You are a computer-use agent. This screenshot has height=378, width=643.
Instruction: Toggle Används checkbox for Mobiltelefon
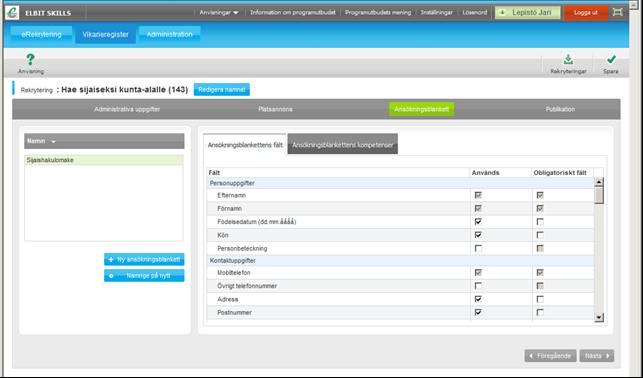[478, 273]
